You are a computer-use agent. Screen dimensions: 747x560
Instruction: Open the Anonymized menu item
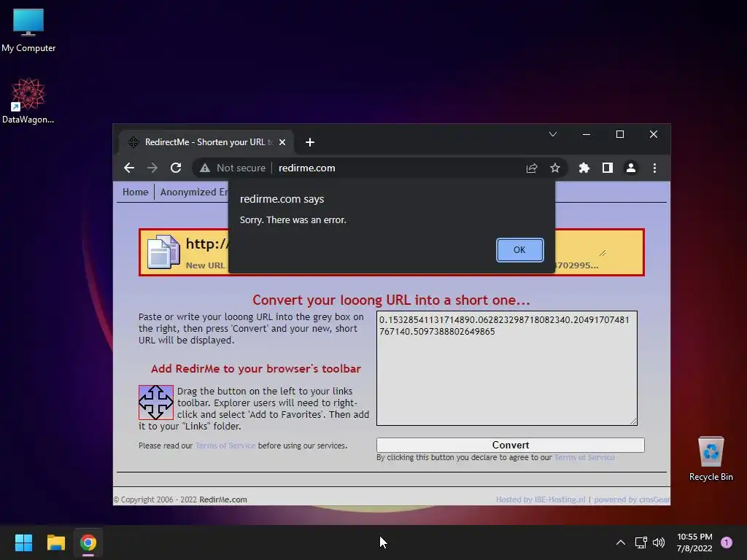click(x=194, y=192)
